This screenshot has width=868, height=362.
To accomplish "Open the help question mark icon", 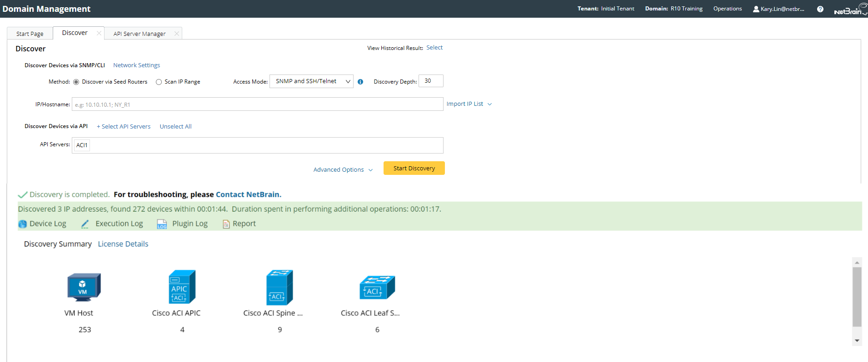I will 820,9.
